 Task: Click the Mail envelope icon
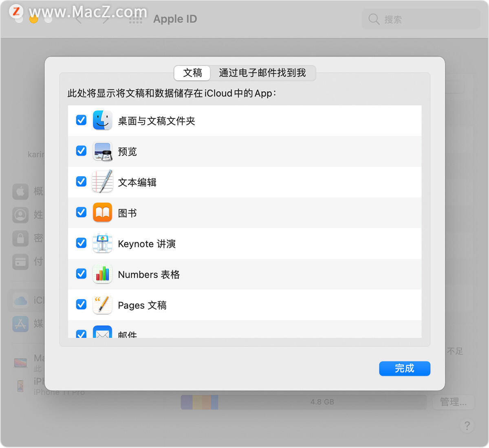pos(102,332)
